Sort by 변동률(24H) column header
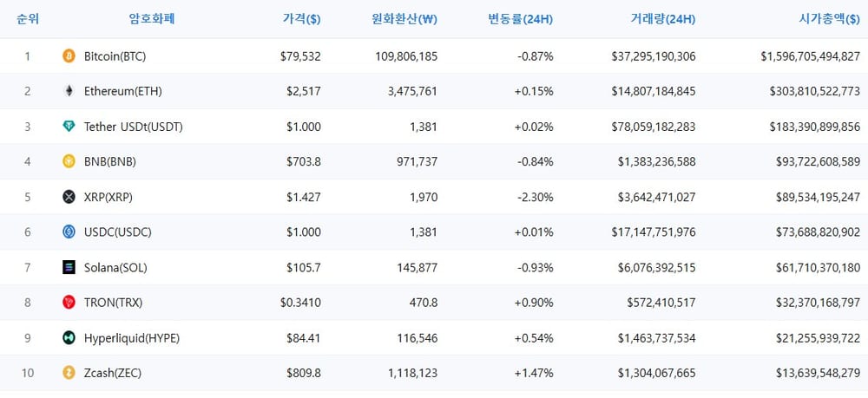This screenshot has width=868, height=398. coord(520,19)
